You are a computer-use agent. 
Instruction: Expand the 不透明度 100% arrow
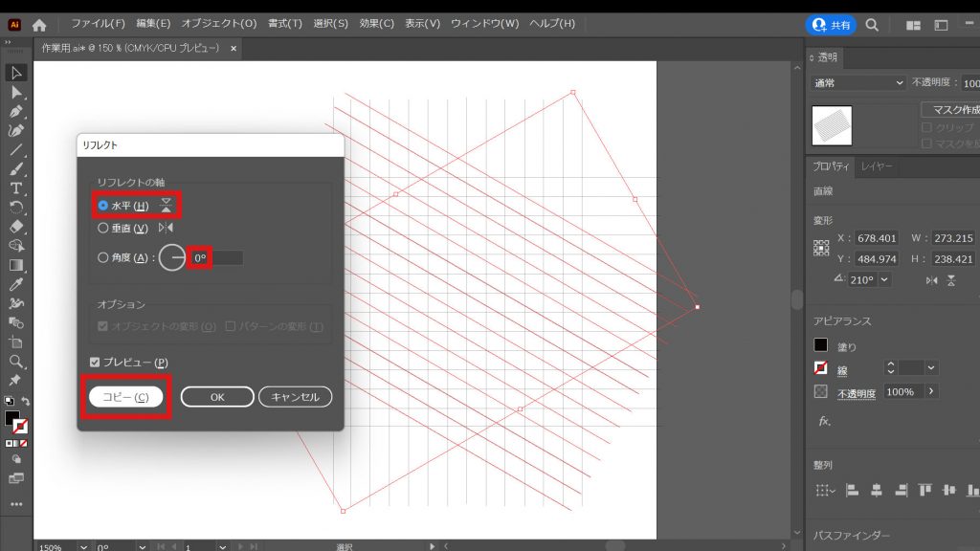(931, 391)
